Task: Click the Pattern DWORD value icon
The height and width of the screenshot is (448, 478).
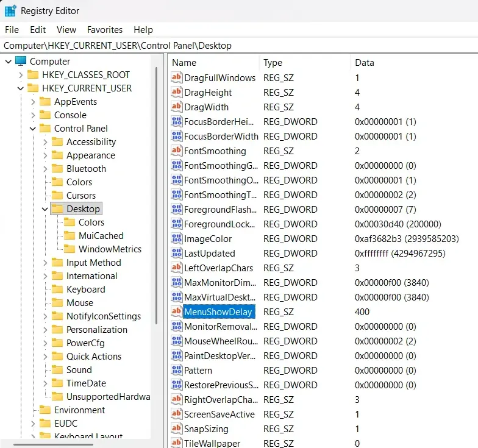Action: (177, 370)
